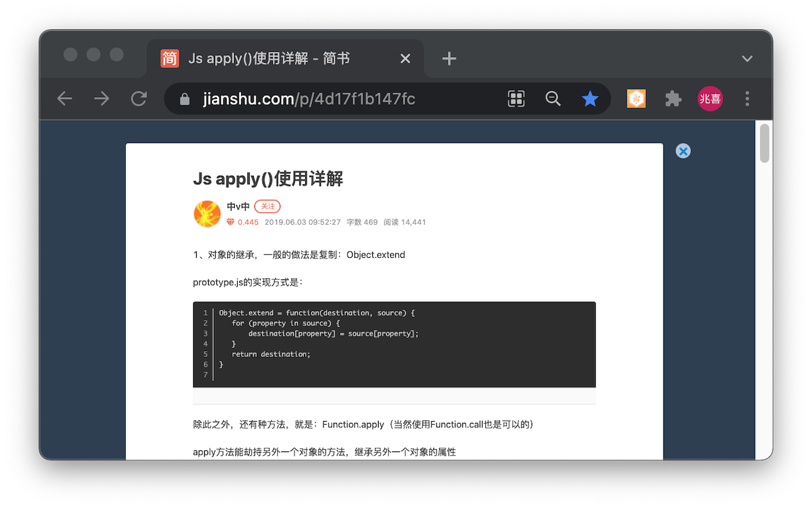Reload the current page

[x=139, y=98]
